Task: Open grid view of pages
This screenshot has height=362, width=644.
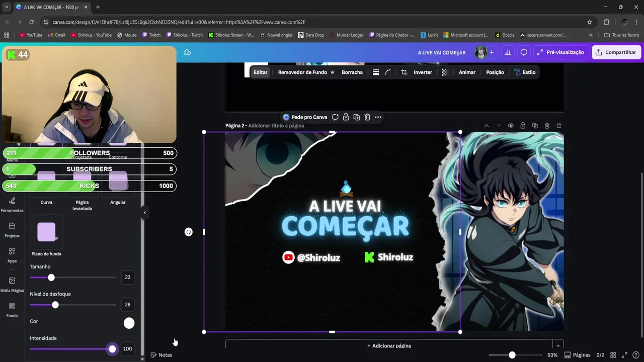Action: tap(613, 355)
